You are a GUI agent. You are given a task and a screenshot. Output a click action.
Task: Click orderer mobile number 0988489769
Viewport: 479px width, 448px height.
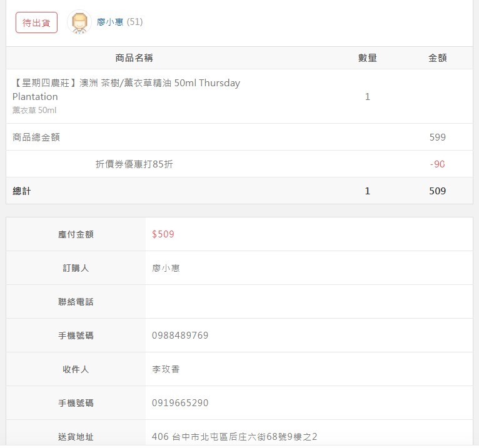180,336
